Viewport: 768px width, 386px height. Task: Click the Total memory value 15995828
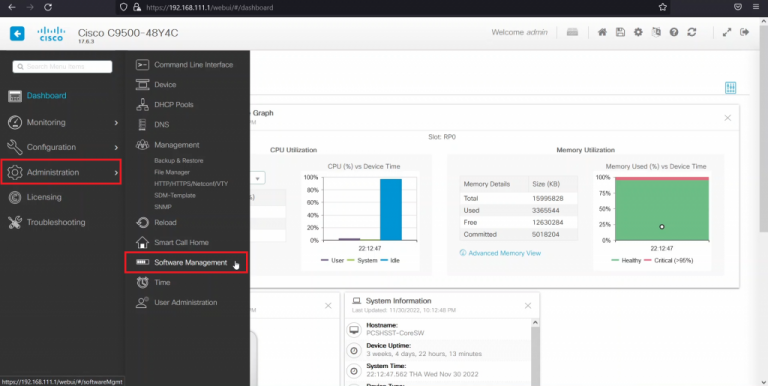pyautogui.click(x=548, y=198)
